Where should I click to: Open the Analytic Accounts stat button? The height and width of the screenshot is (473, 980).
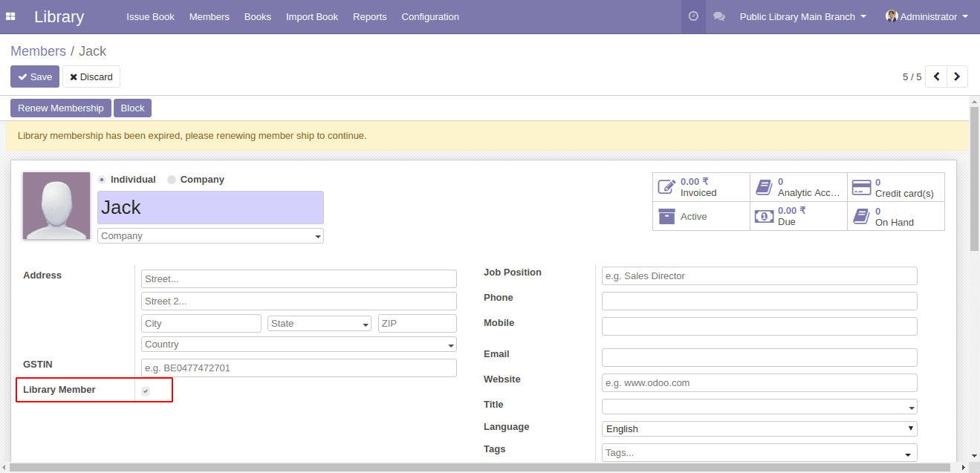pos(799,187)
